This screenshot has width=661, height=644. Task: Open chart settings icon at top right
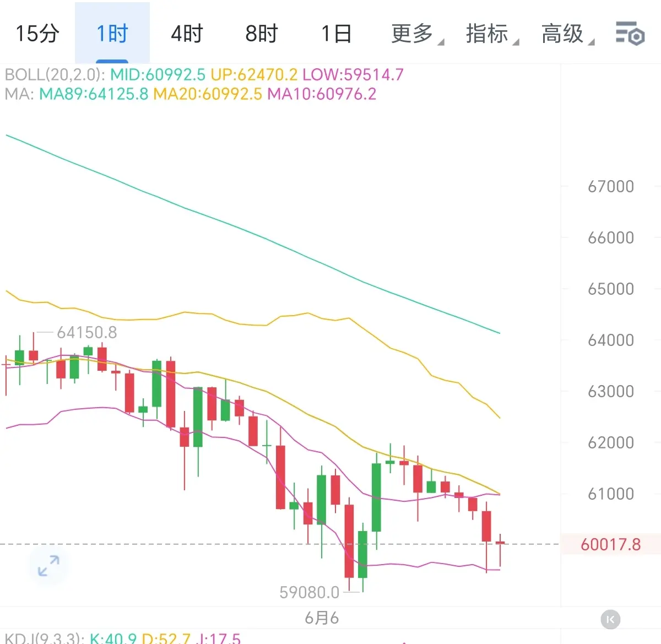(630, 34)
